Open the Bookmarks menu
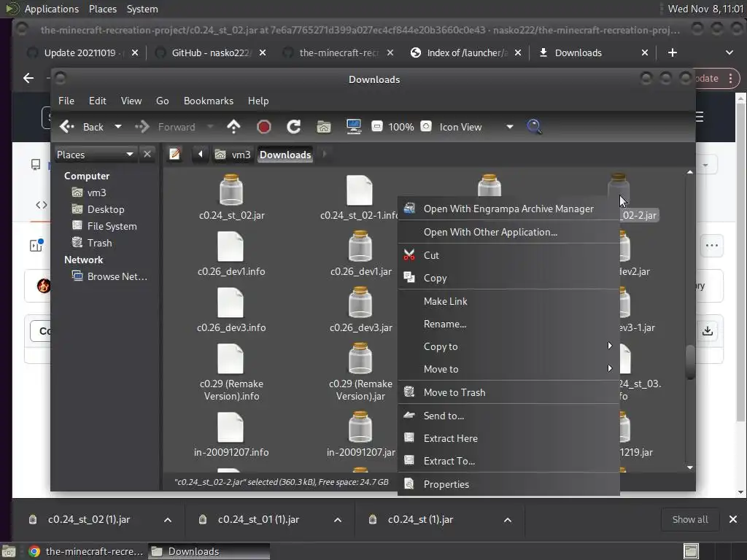747x560 pixels. point(208,101)
